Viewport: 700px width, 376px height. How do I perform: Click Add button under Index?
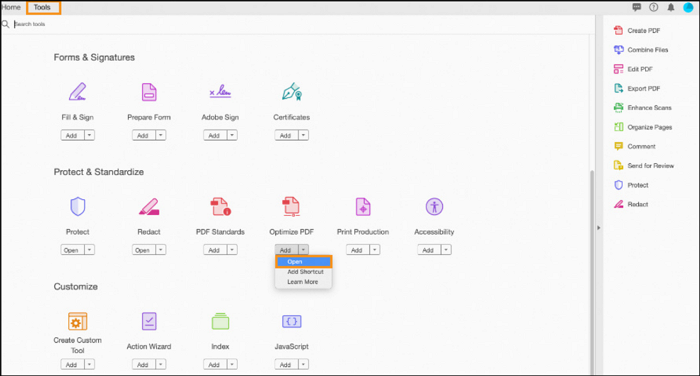pos(215,364)
